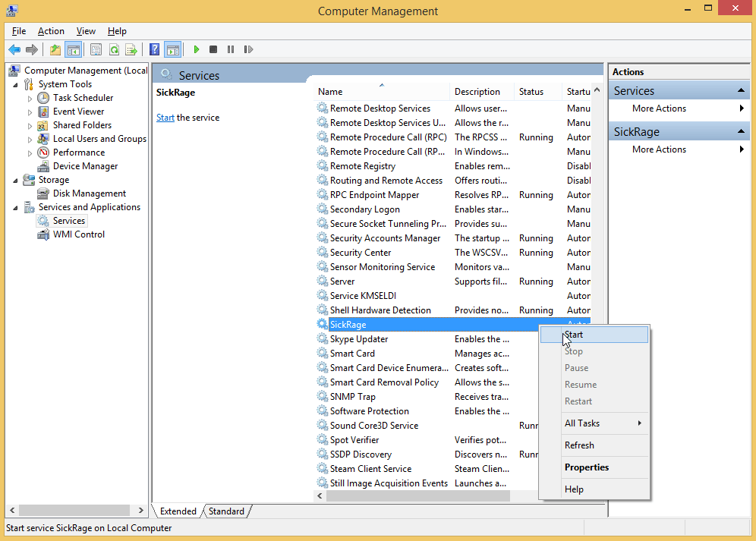This screenshot has height=541, width=756.
Task: Toggle the Show/Hide Console Tree button
Action: pyautogui.click(x=73, y=49)
